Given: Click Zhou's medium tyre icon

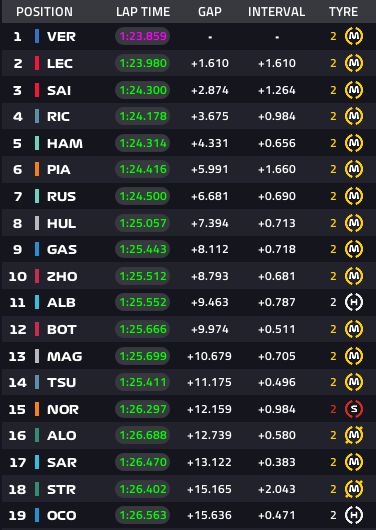Looking at the screenshot, I should point(354,276).
